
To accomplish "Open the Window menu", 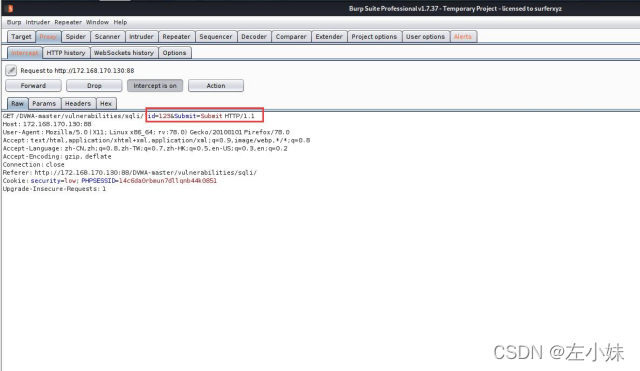I will [x=97, y=22].
